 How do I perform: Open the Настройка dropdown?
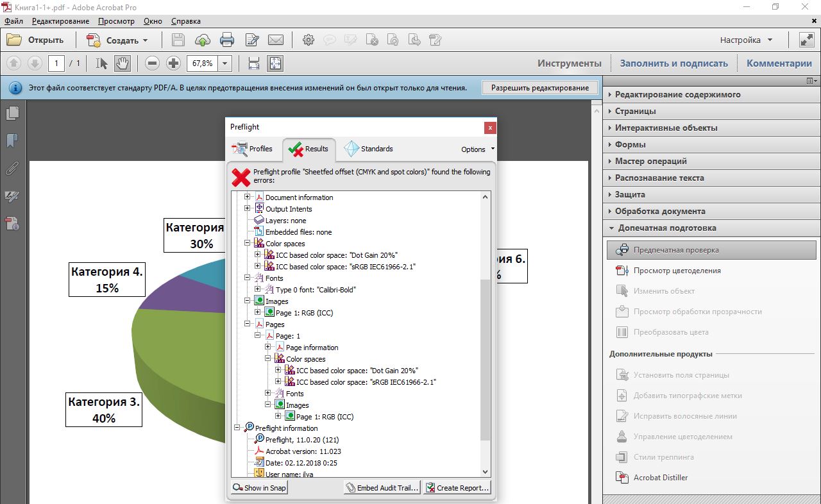click(746, 40)
